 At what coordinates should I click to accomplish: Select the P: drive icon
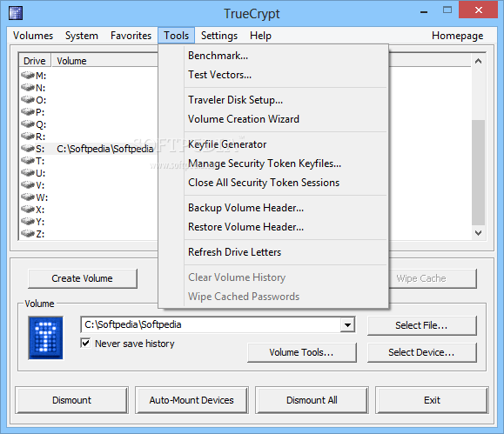[28, 112]
